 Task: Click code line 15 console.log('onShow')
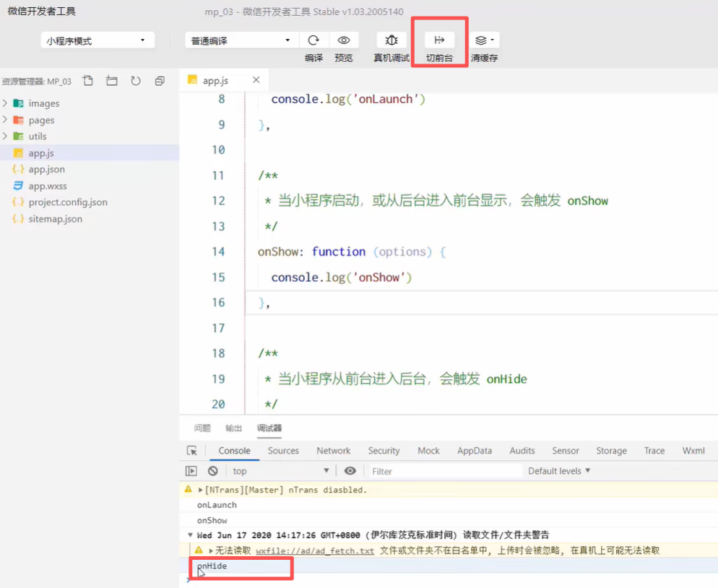click(342, 277)
